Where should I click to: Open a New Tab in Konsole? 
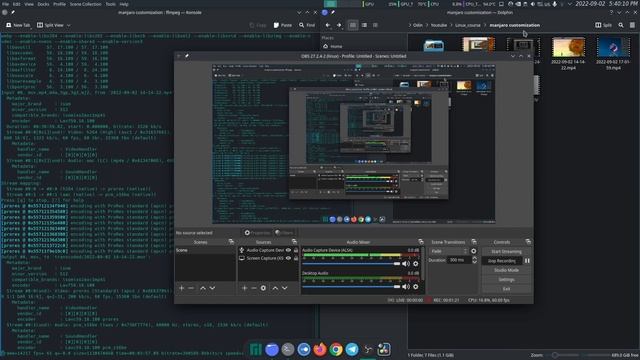[x=18, y=25]
